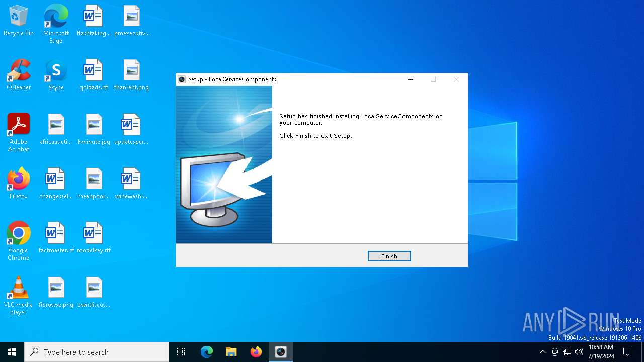The image size is (644, 362).
Task: Select the flashtaking Word document icon
Action: click(94, 21)
